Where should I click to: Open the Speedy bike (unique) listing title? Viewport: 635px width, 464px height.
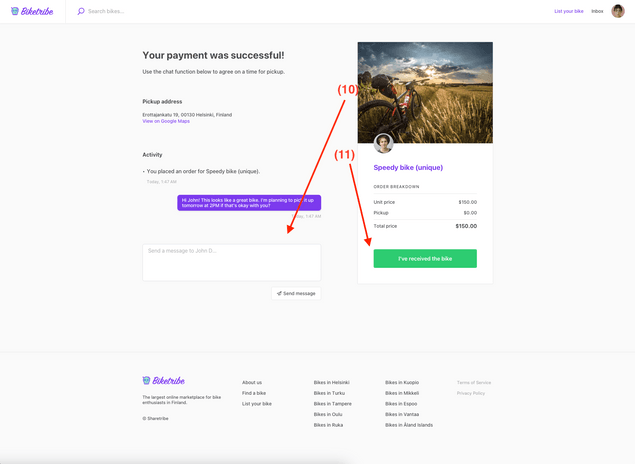click(408, 168)
